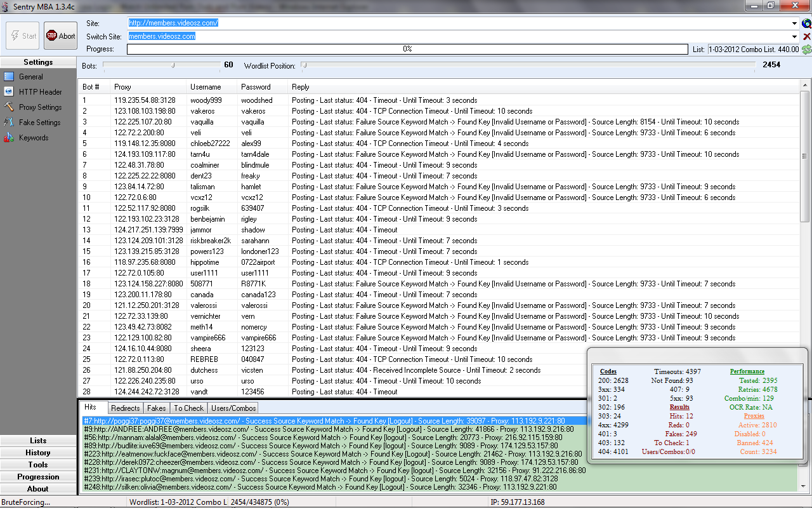Click the Performance heading in stats popup
812x508 pixels.
(747, 371)
